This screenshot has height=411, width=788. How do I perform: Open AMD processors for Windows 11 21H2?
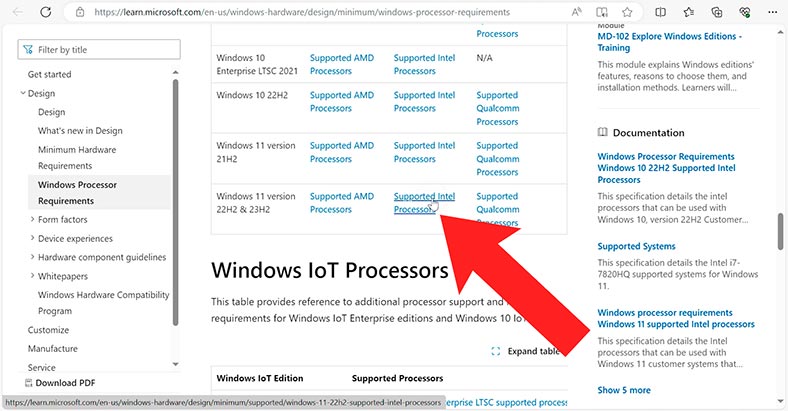click(342, 152)
